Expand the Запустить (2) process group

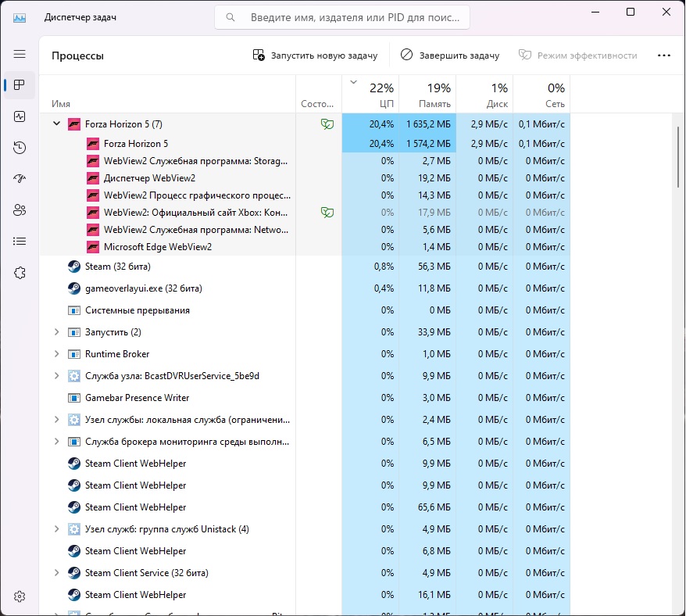click(56, 332)
